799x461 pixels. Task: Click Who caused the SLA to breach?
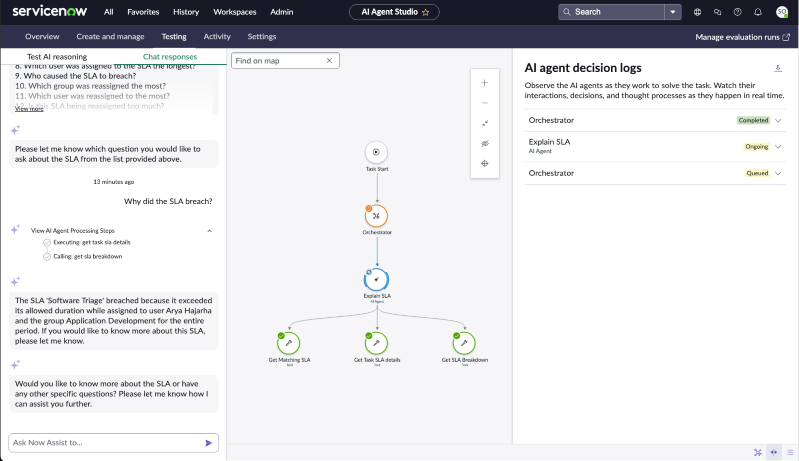point(75,76)
